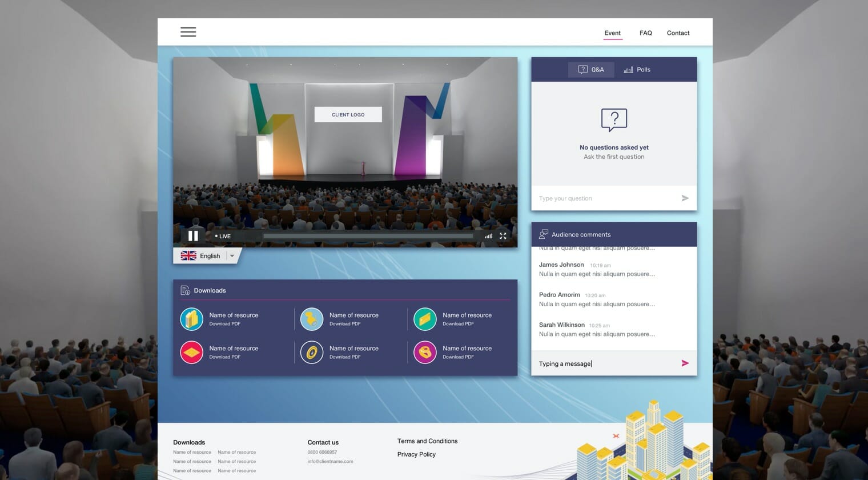868x480 pixels.
Task: Click the CLIENT LOGO on the stage
Action: (x=348, y=114)
